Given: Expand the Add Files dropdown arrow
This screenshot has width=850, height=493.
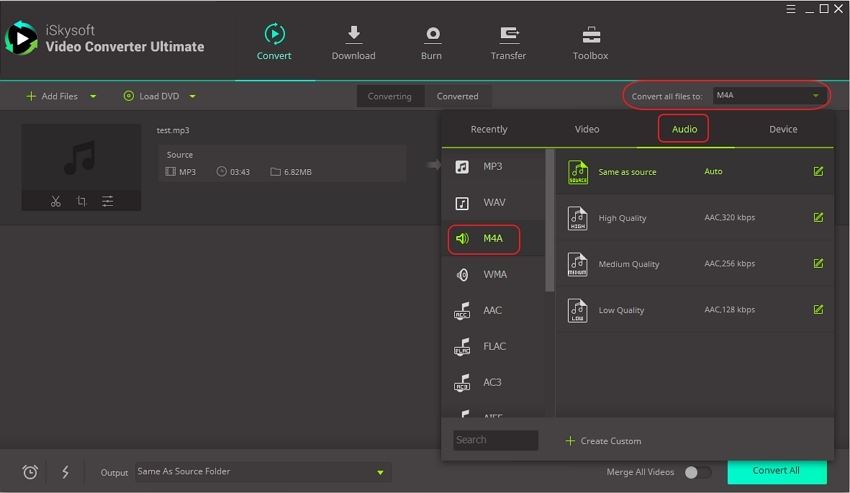Looking at the screenshot, I should [x=93, y=97].
